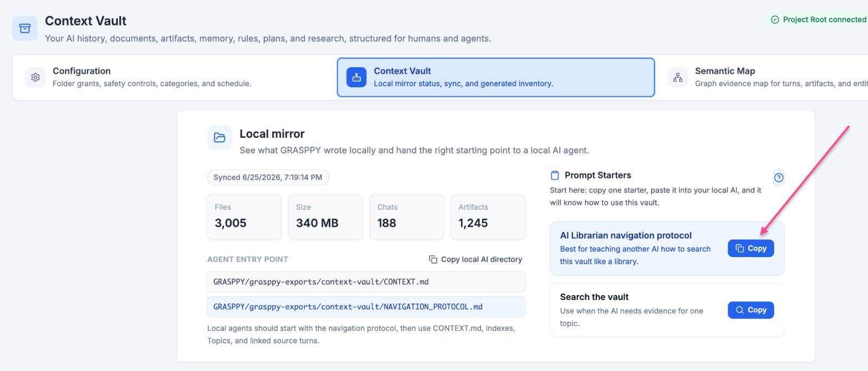868x371 pixels.
Task: Click the Prompt Starters clipboard icon
Action: click(554, 175)
